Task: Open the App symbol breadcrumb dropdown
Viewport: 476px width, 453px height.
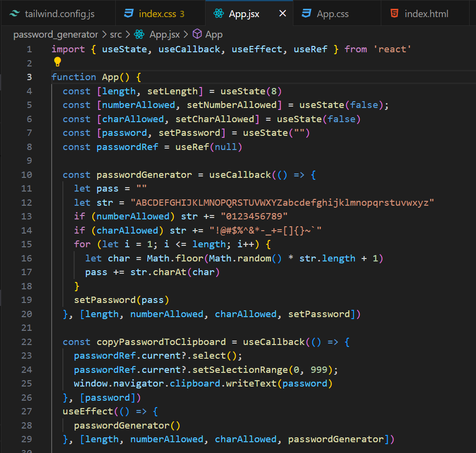Action: 214,34
